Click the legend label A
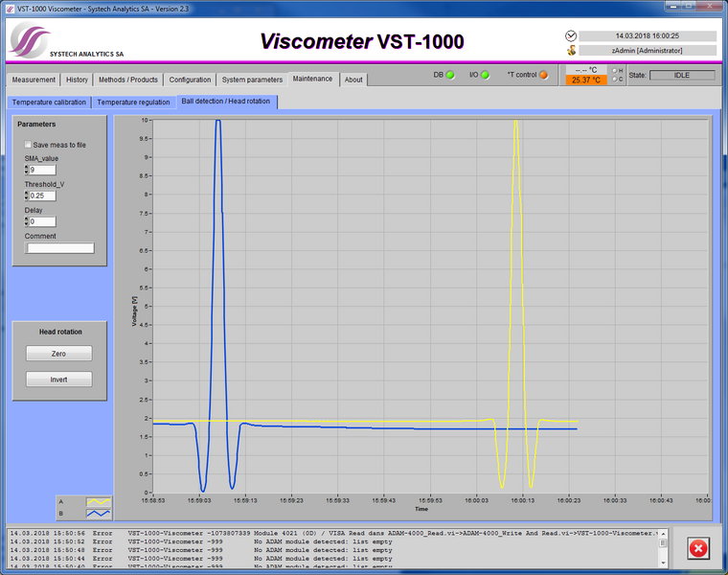Viewport: 728px width, 575px height. pyautogui.click(x=60, y=501)
